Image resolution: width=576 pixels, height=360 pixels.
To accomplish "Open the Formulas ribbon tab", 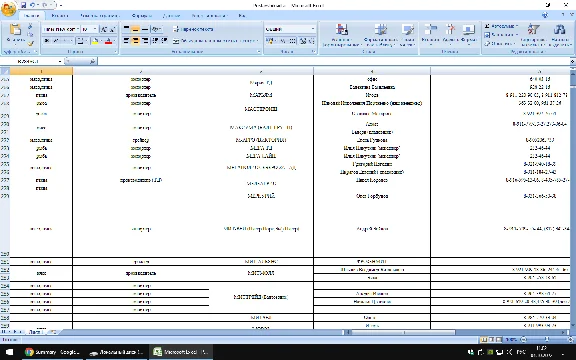I will coord(141,15).
